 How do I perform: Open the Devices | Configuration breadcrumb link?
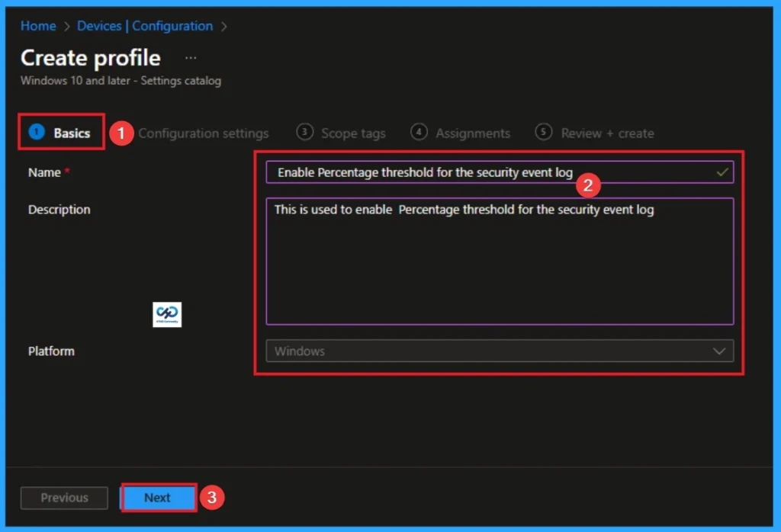[144, 26]
